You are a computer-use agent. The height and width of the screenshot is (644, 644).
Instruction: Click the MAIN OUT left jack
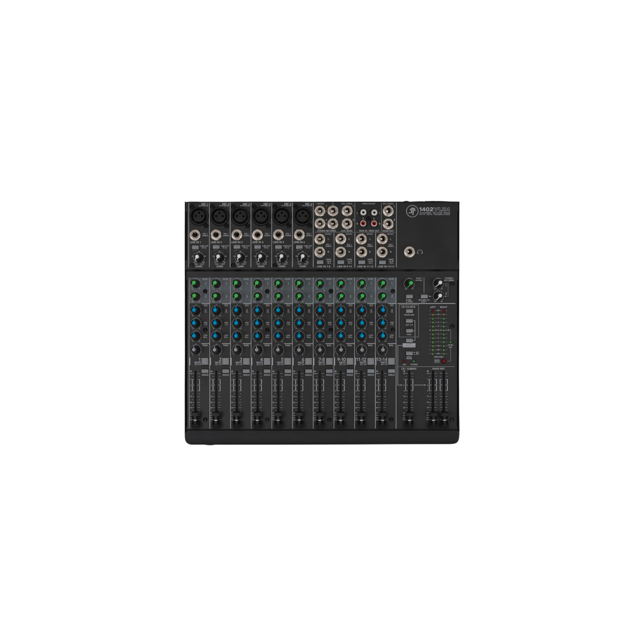(x=388, y=210)
